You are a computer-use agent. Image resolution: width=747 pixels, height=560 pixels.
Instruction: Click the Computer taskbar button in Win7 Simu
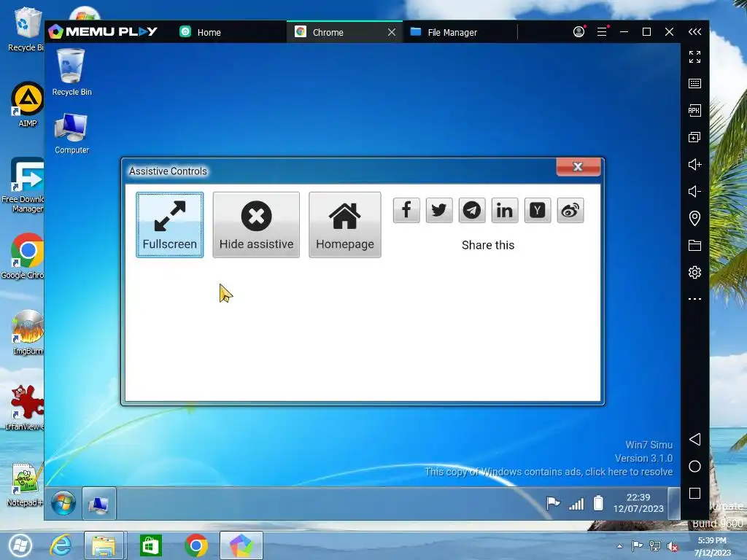tap(99, 503)
